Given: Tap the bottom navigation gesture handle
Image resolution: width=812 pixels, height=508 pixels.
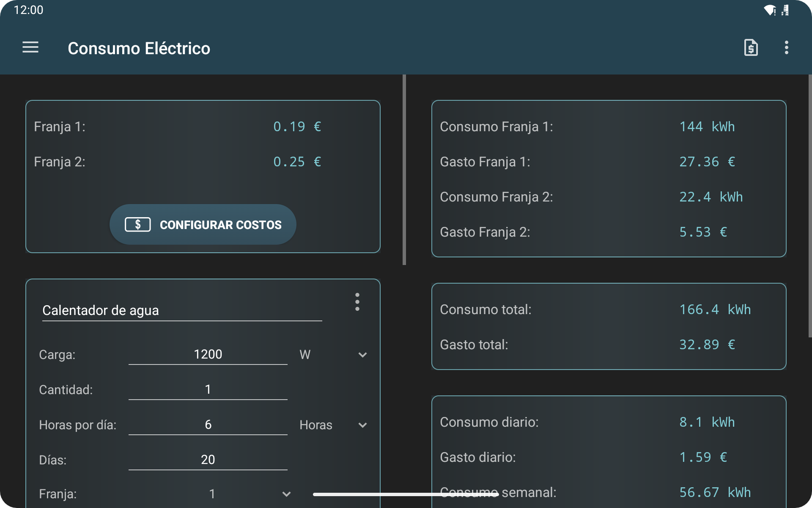Looking at the screenshot, I should (x=406, y=494).
